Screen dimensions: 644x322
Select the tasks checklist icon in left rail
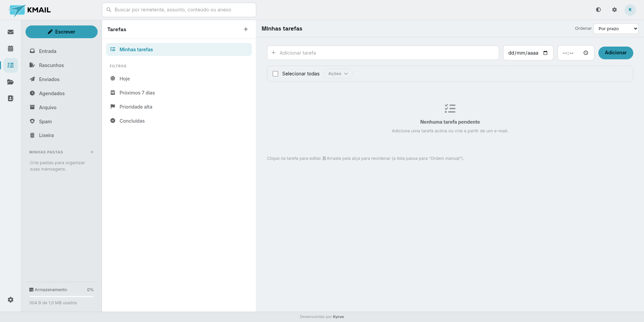pos(11,65)
